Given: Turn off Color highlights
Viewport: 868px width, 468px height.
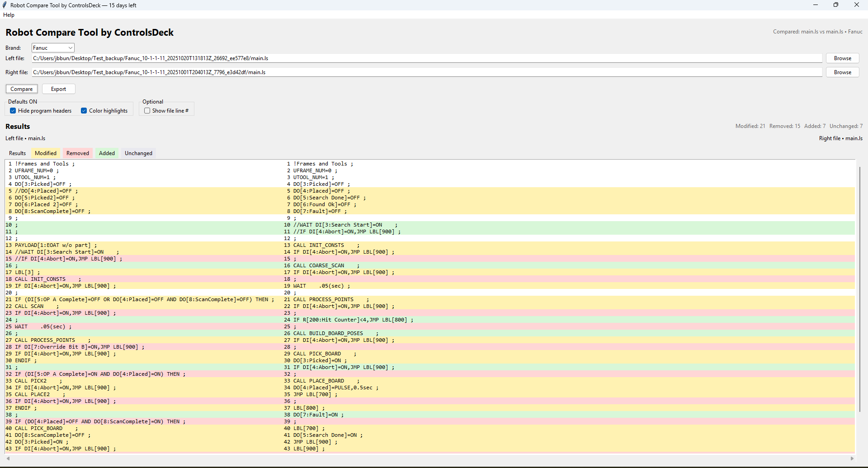Looking at the screenshot, I should [84, 110].
